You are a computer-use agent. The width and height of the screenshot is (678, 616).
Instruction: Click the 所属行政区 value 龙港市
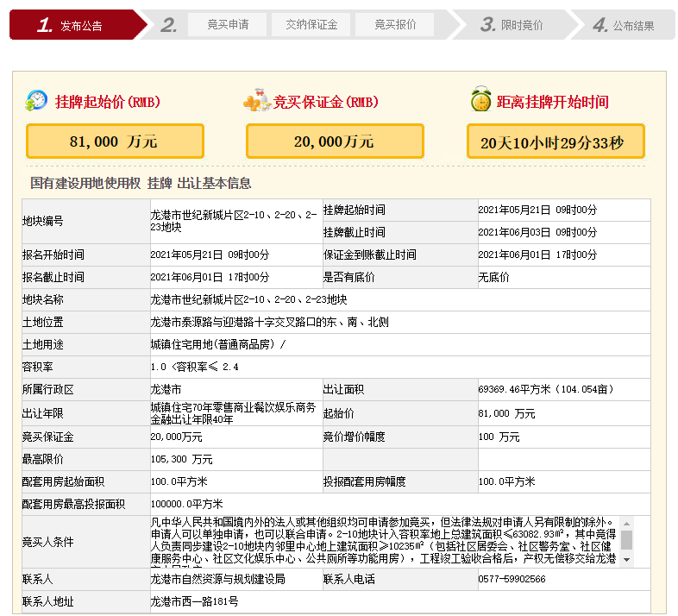click(x=166, y=389)
